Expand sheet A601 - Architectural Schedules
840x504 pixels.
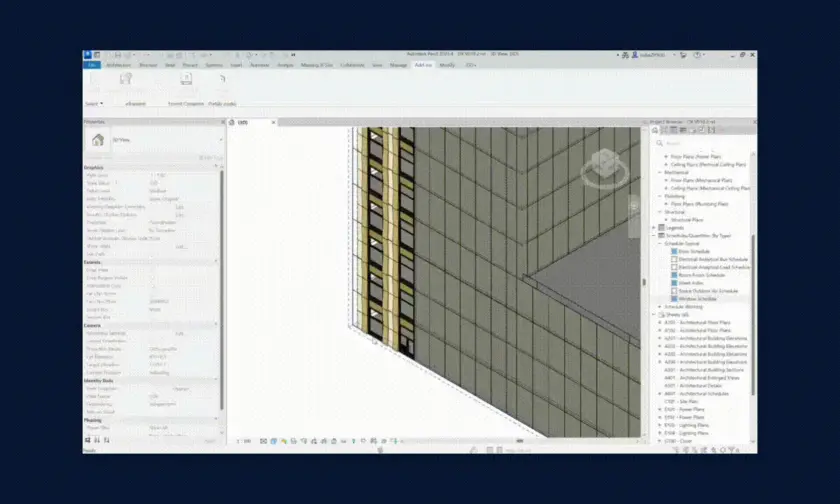point(659,394)
